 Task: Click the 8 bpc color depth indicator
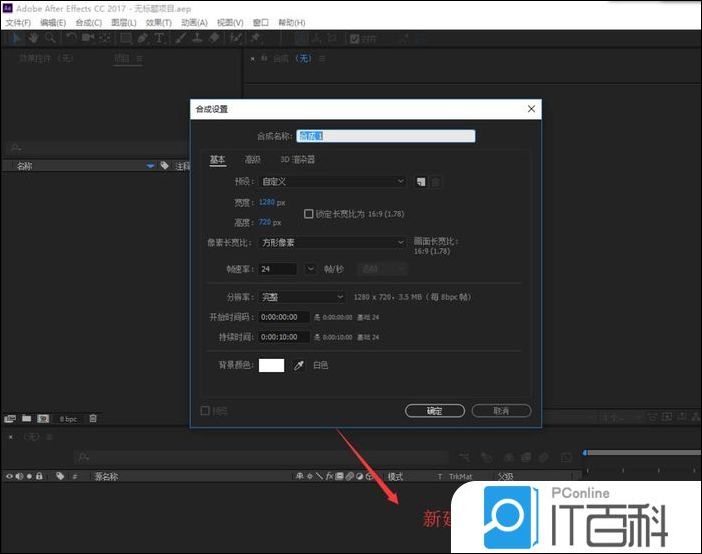67,419
